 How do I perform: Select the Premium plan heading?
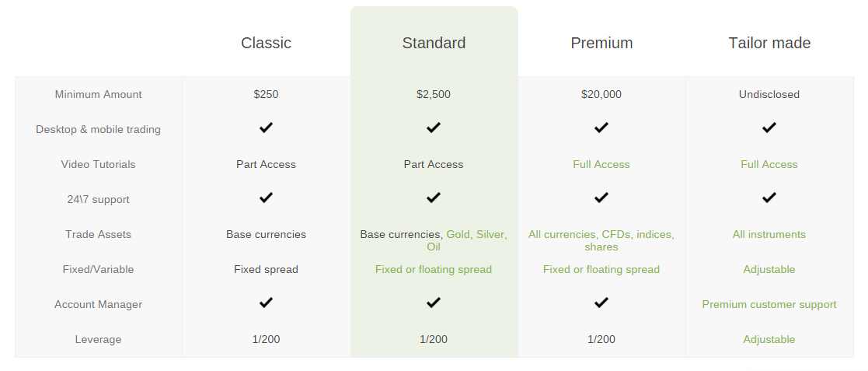pos(601,43)
